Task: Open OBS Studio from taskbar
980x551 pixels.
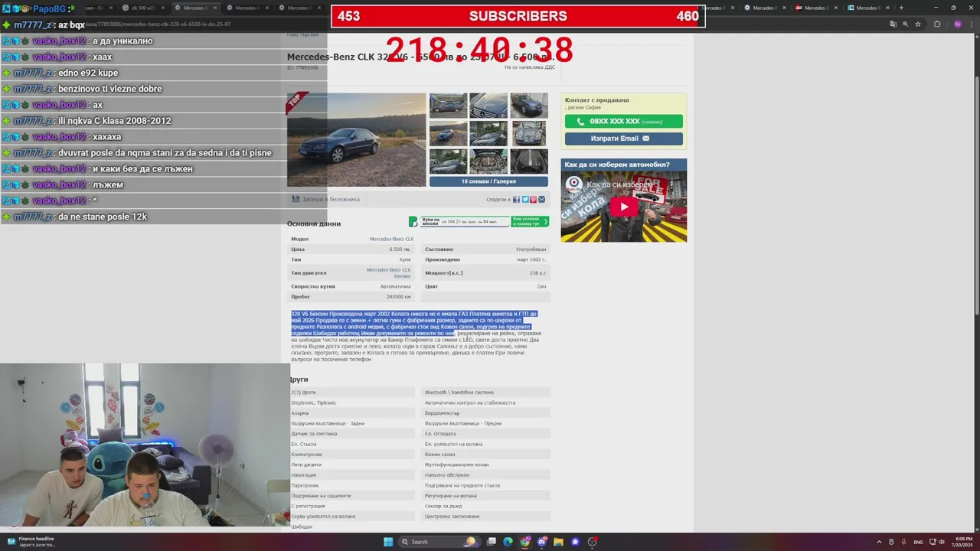Action: point(593,542)
